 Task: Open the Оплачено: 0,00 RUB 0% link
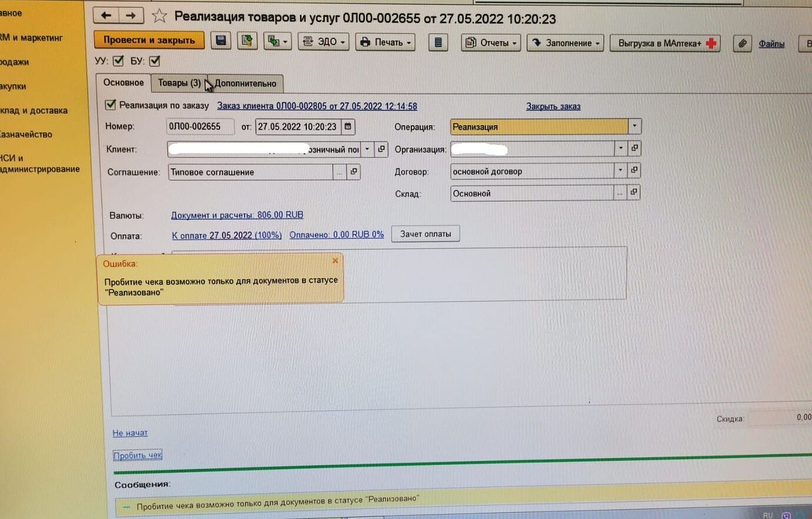[x=337, y=235]
